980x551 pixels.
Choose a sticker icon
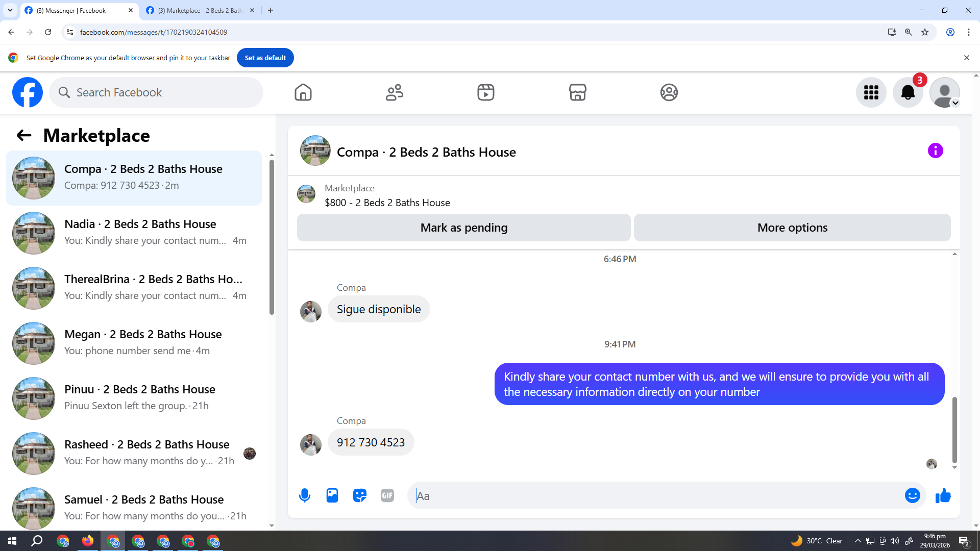click(x=360, y=495)
